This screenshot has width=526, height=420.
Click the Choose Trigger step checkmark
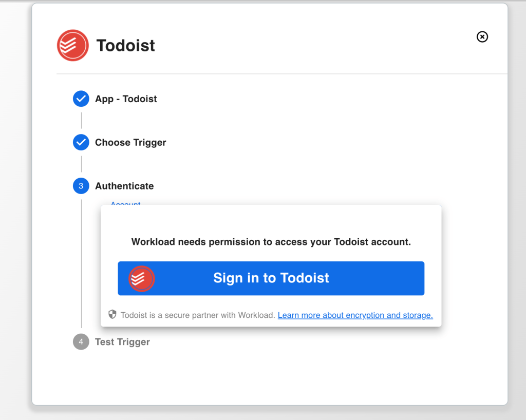click(x=81, y=142)
